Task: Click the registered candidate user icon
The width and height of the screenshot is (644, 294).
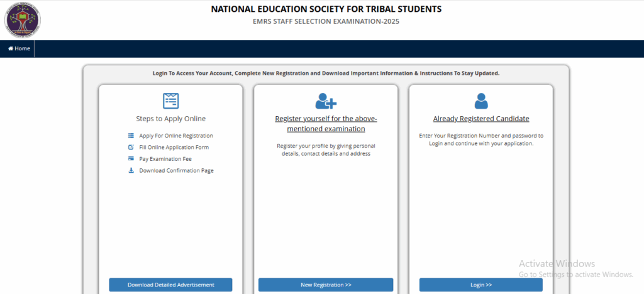Action: [x=481, y=101]
